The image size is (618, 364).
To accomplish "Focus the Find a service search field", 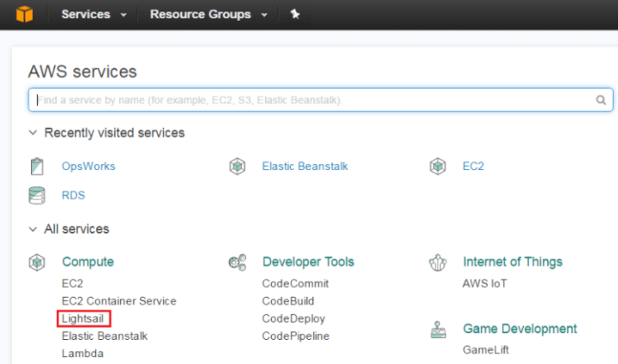I will tap(320, 100).
